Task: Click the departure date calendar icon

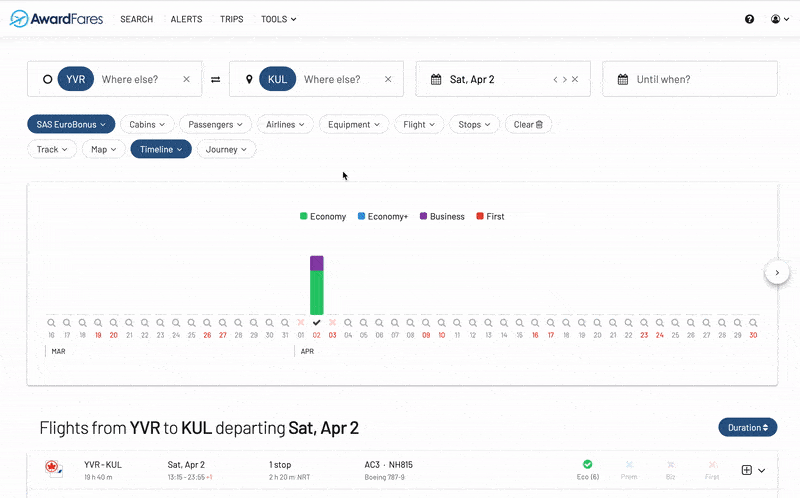Action: (436, 79)
